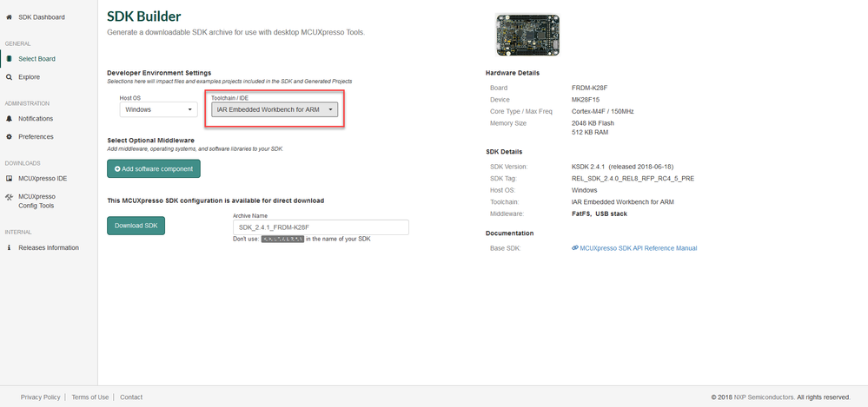Screen dimensions: 868x407
Task: Click the MCUXpresso IDE icon in sidebar
Action: pyautogui.click(x=9, y=179)
